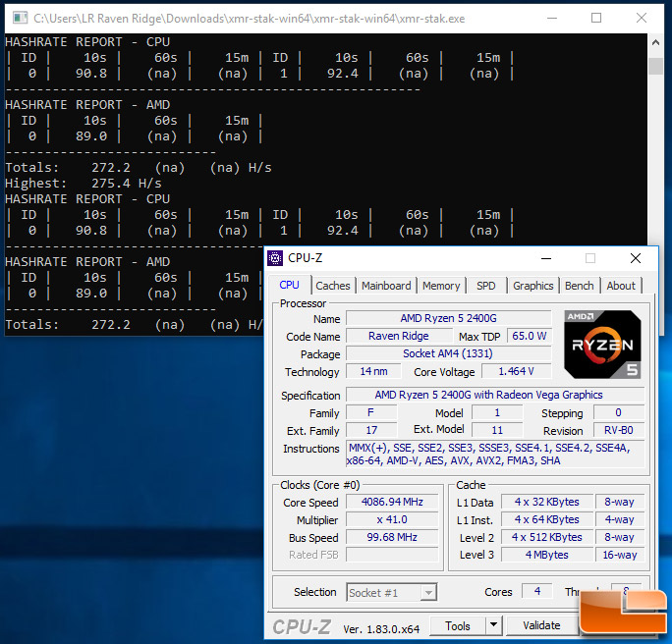Viewport: 672px width, 644px height.
Task: Open the Bench tab in CPU-Z
Action: pos(580,286)
